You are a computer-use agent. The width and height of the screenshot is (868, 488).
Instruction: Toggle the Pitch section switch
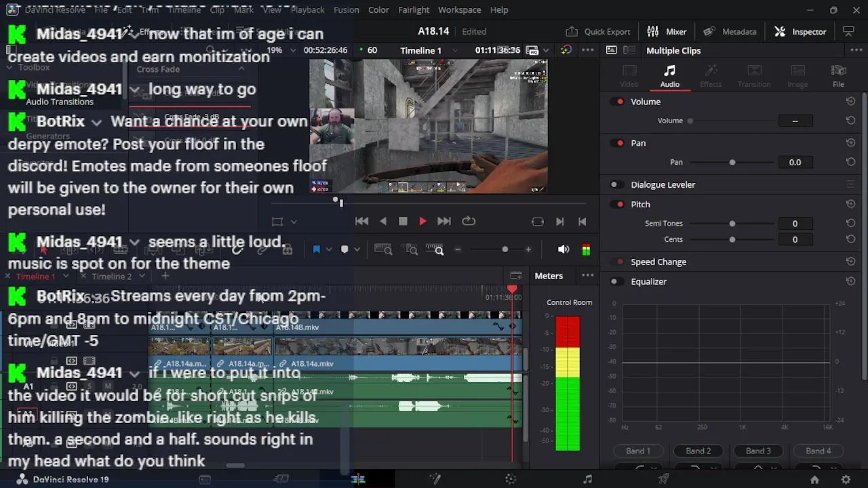617,204
